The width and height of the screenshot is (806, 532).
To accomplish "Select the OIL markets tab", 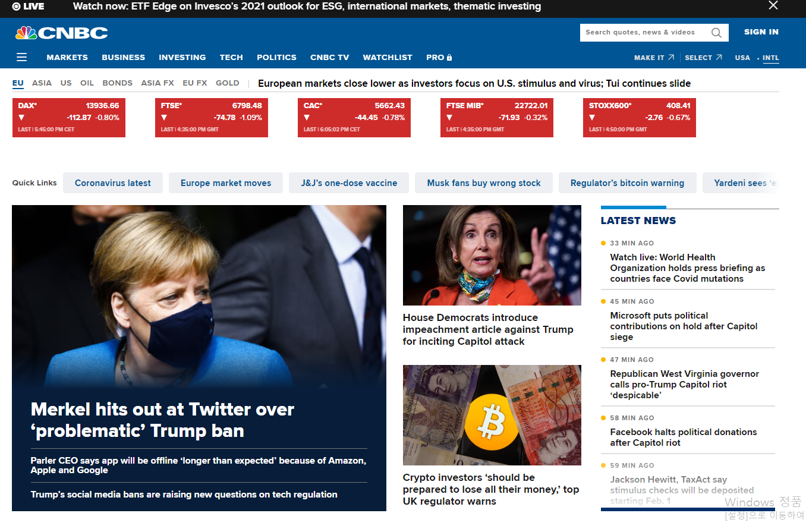I will (x=87, y=83).
